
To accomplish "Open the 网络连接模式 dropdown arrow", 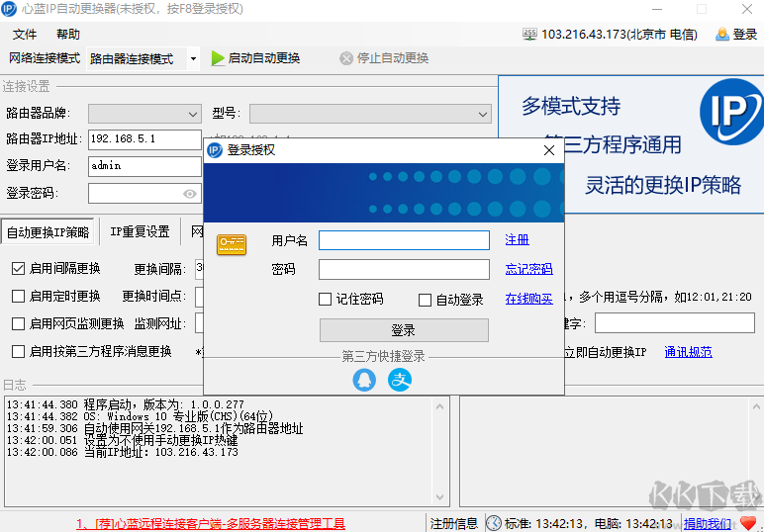I will pos(193,59).
